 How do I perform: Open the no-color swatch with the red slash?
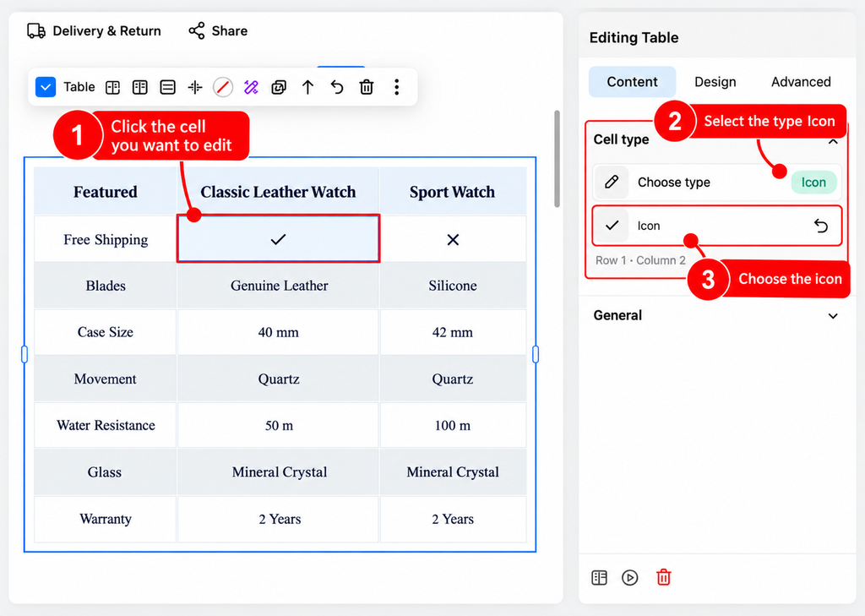click(x=223, y=87)
